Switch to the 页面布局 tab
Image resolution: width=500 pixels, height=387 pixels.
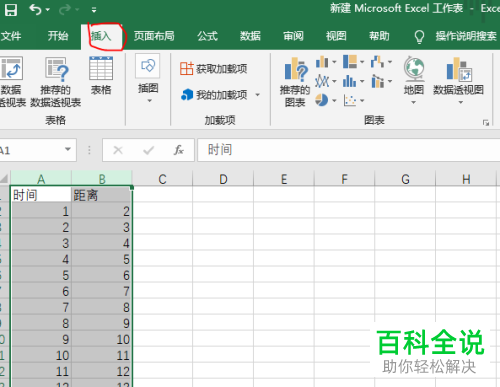154,36
